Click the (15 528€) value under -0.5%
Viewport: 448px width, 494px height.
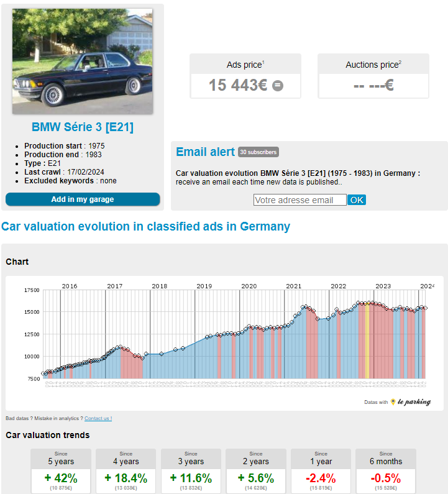pos(386,488)
